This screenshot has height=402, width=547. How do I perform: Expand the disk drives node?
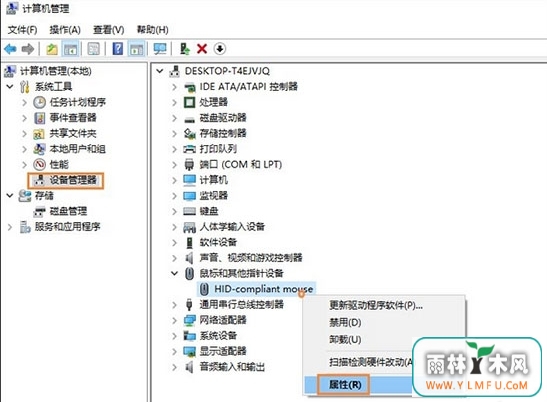click(174, 118)
